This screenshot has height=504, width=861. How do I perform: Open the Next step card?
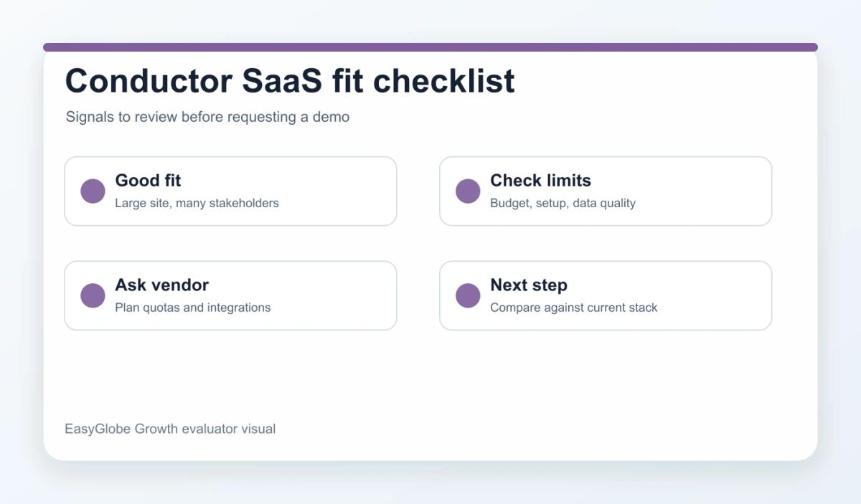606,295
